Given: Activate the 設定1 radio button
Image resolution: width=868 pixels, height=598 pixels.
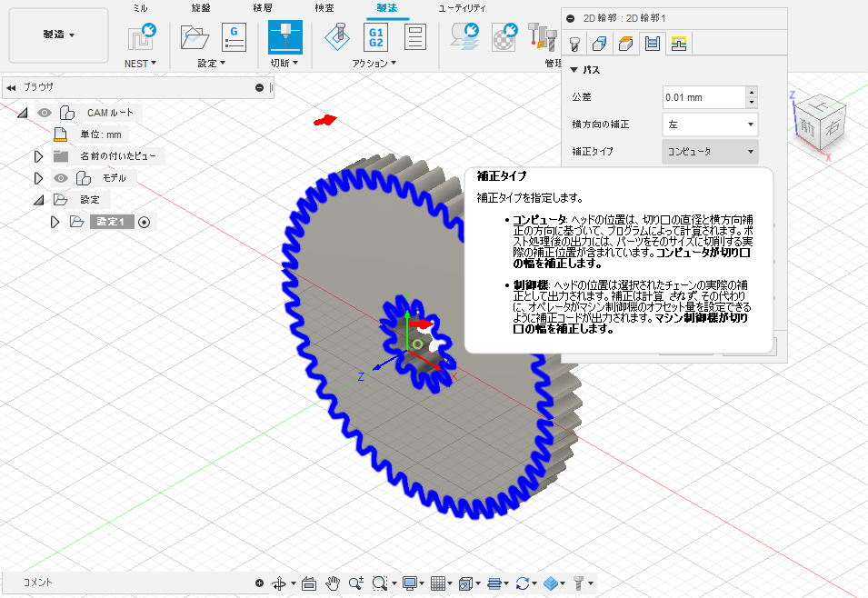Looking at the screenshot, I should (144, 222).
